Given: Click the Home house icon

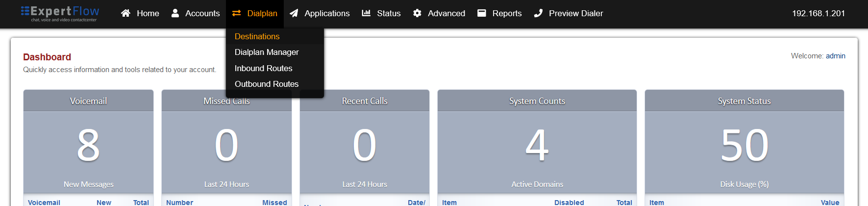Looking at the screenshot, I should [126, 13].
